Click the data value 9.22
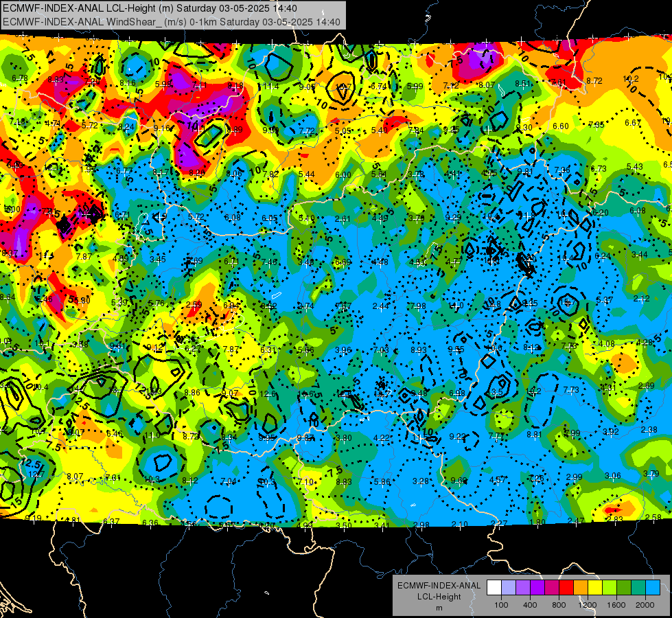Viewport: 672px width, 618px height. [x=457, y=437]
